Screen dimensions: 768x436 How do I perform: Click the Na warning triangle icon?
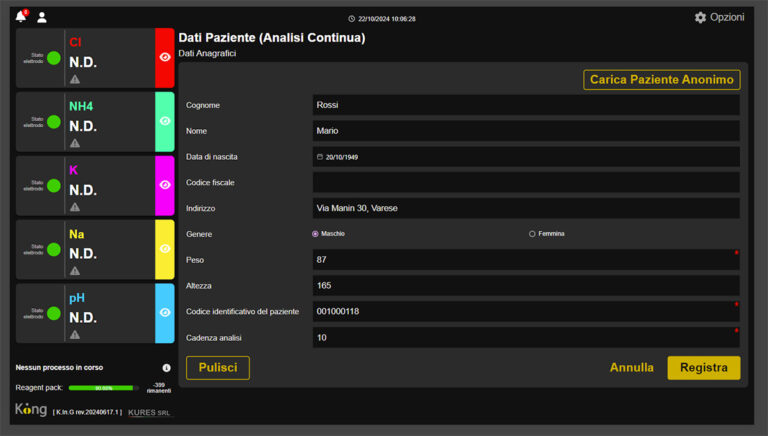pyautogui.click(x=74, y=271)
